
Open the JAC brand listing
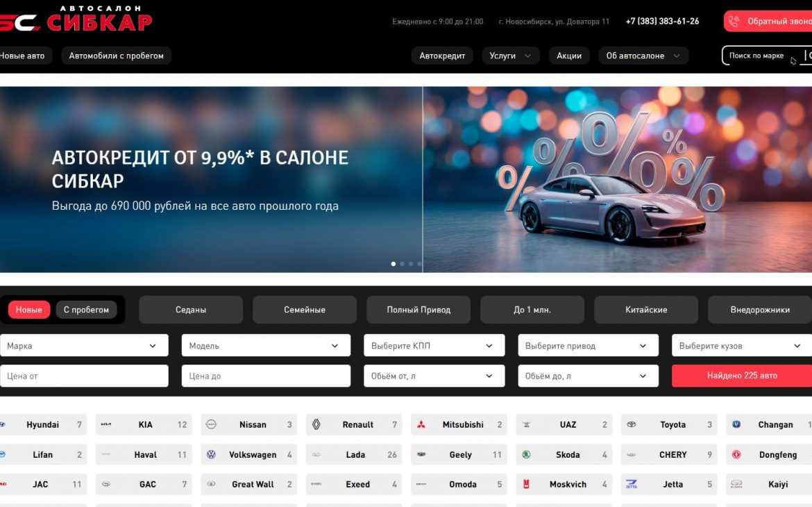coord(43,484)
